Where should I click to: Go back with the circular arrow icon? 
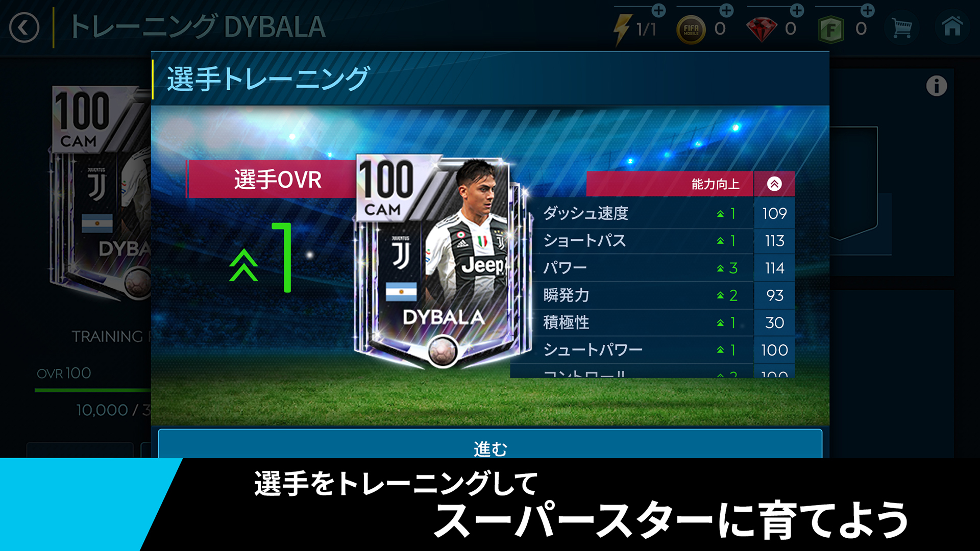(x=24, y=28)
